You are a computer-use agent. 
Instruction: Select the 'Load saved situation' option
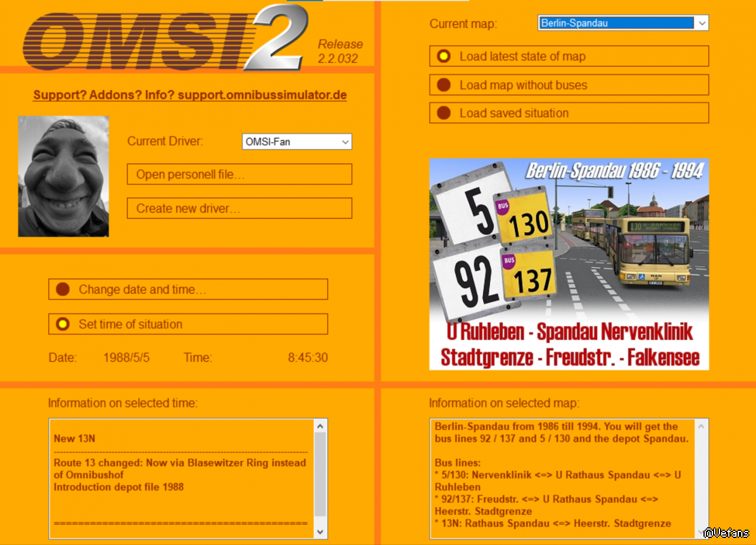tap(569, 113)
